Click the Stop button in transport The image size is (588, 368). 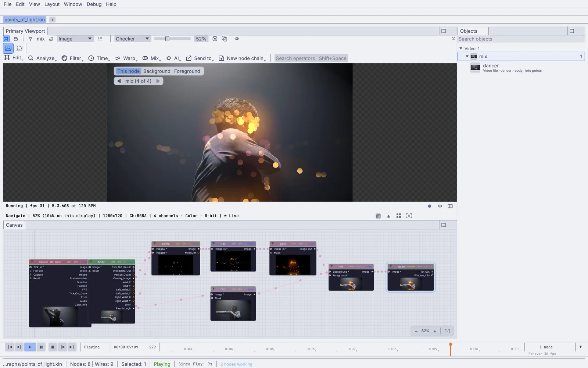pos(53,347)
